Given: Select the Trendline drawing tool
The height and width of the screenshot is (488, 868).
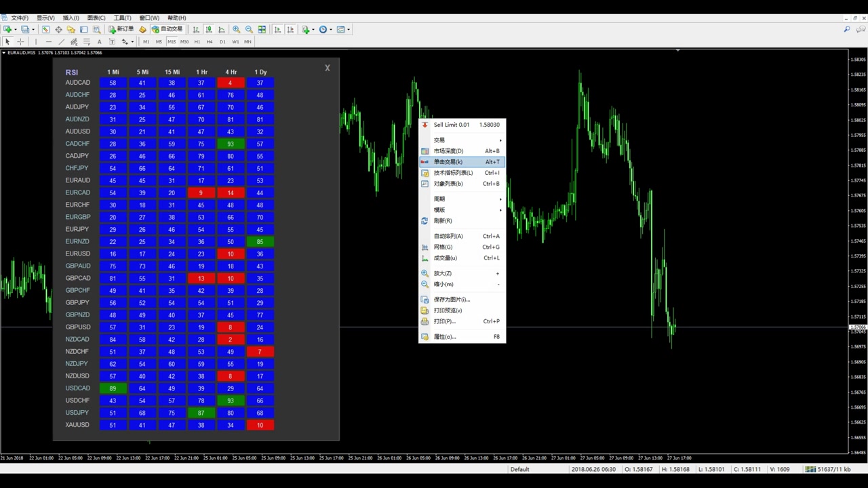Looking at the screenshot, I should point(61,42).
